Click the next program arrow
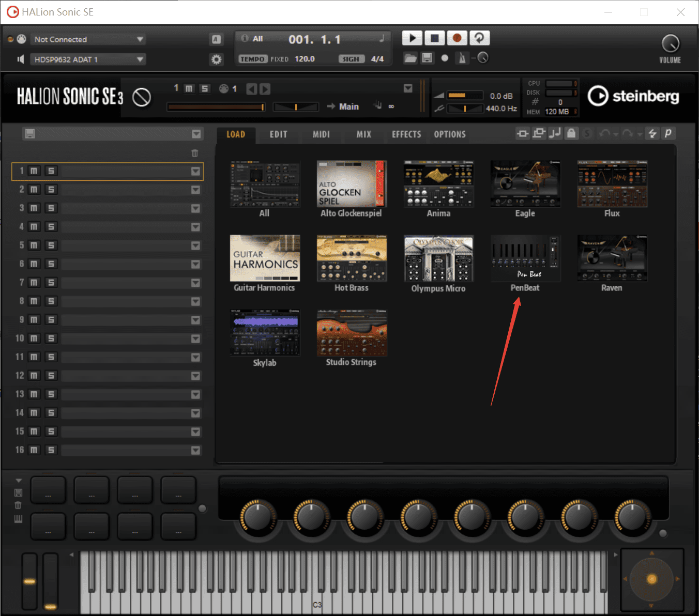 point(265,89)
